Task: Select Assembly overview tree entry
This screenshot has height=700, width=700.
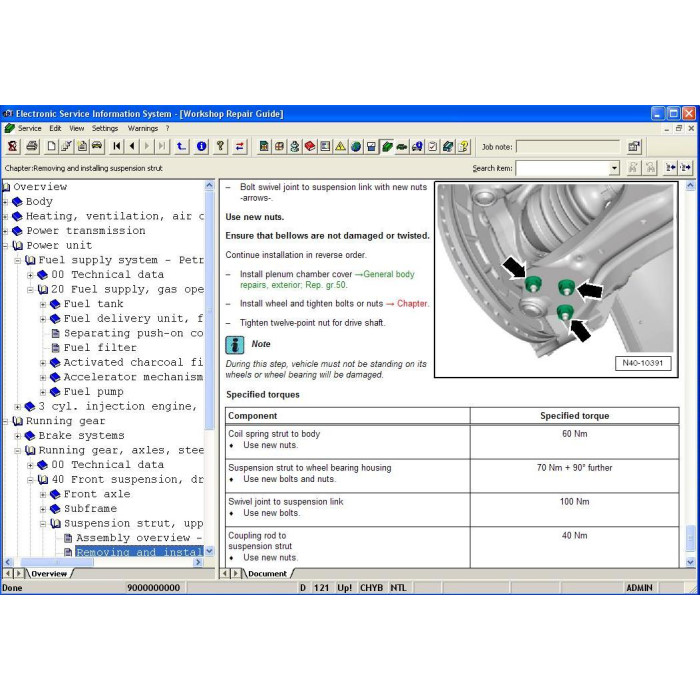Action: pos(139,538)
